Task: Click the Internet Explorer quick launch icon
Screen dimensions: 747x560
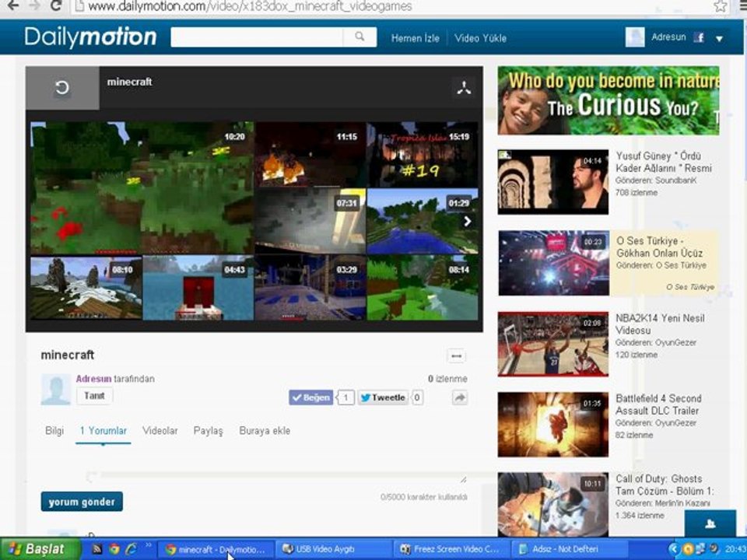Action: tap(131, 549)
